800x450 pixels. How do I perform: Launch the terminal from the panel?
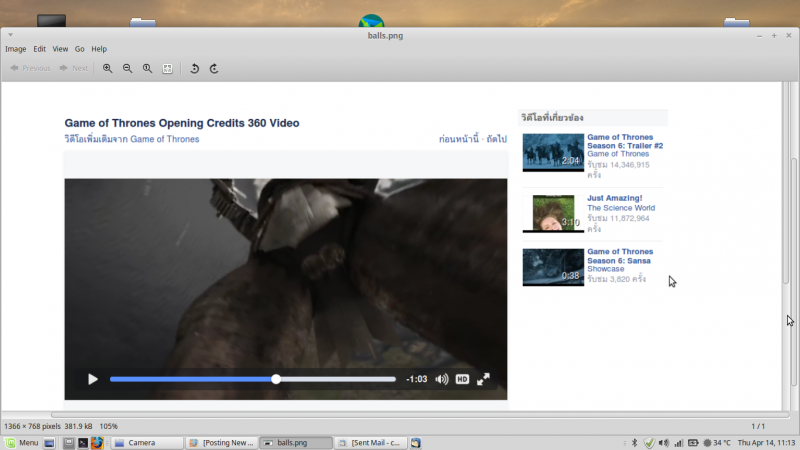point(83,443)
